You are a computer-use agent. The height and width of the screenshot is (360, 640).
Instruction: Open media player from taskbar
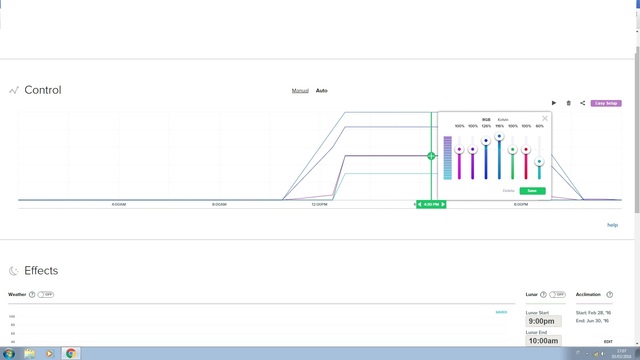[x=49, y=353]
